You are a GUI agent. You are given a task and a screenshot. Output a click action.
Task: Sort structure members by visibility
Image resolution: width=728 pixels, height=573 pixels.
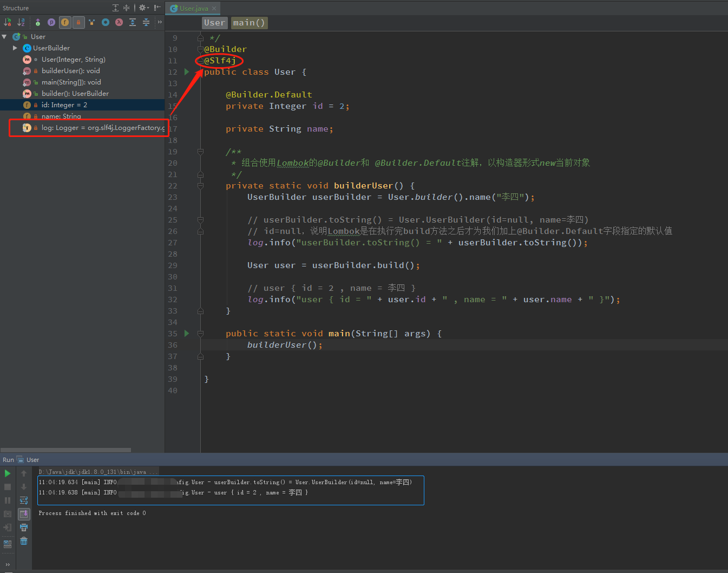tap(8, 22)
